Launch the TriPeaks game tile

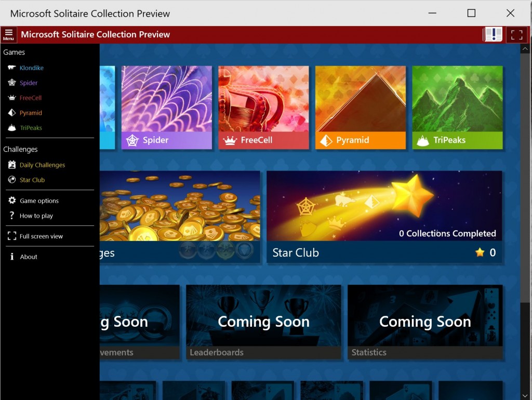[457, 107]
